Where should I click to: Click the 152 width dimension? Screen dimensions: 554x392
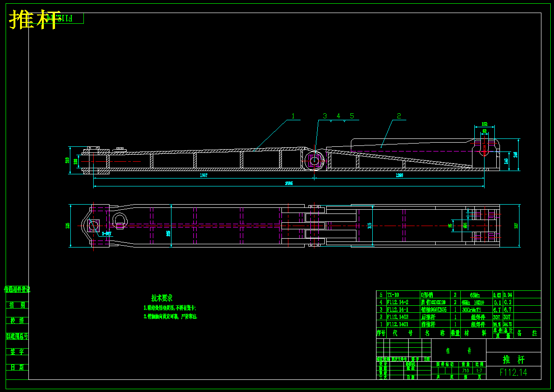(x=485, y=124)
